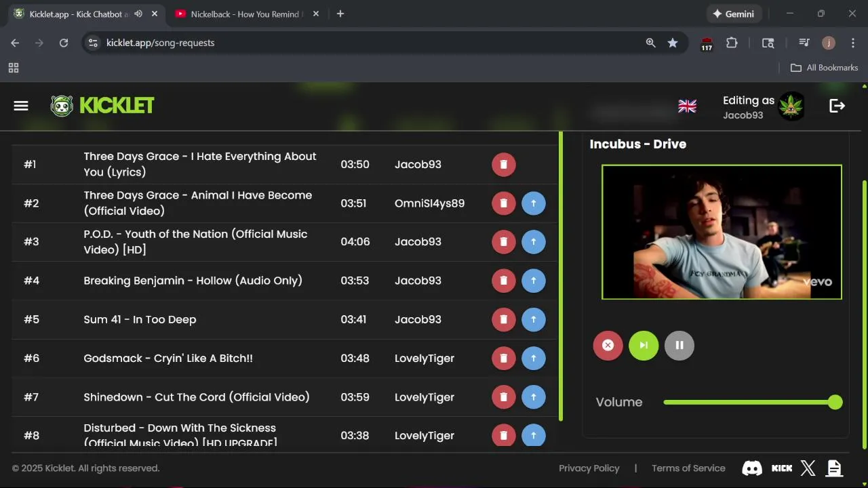Open the Chrome side panel icon
868x488 pixels.
[768, 43]
